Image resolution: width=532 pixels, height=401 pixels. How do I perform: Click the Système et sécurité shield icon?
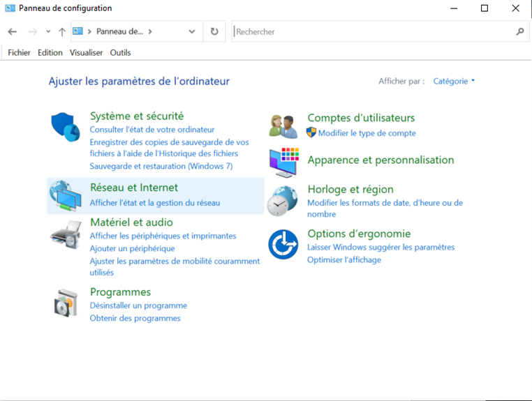66,127
